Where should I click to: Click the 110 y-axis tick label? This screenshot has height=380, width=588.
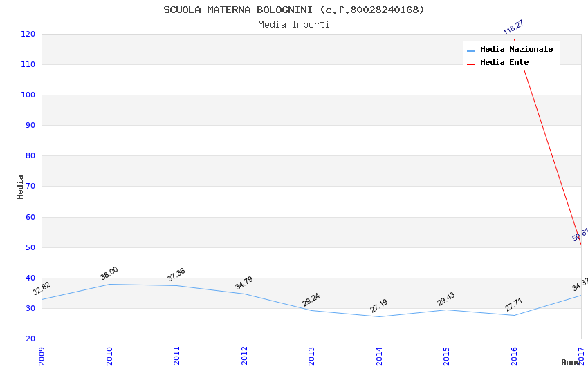(x=28, y=64)
